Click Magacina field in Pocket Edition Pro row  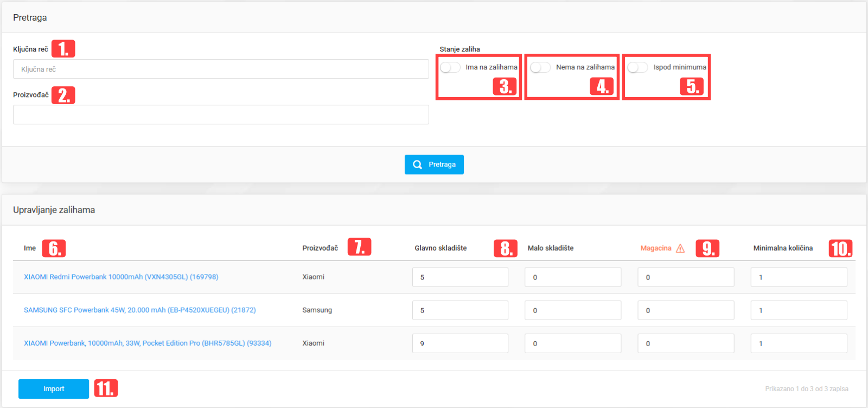(686, 343)
